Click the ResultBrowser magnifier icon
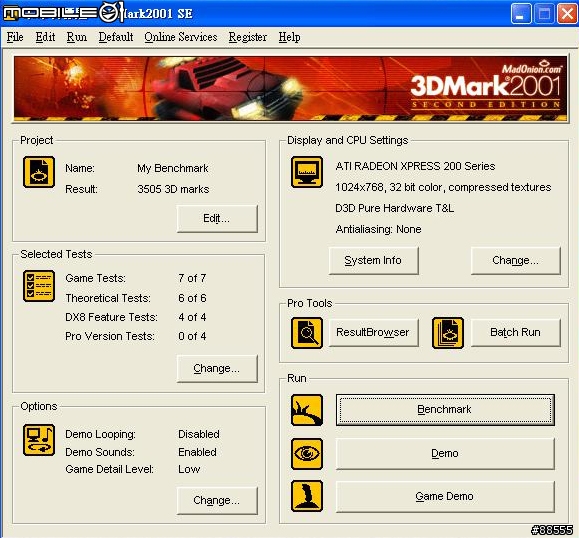579x538 pixels. click(306, 333)
